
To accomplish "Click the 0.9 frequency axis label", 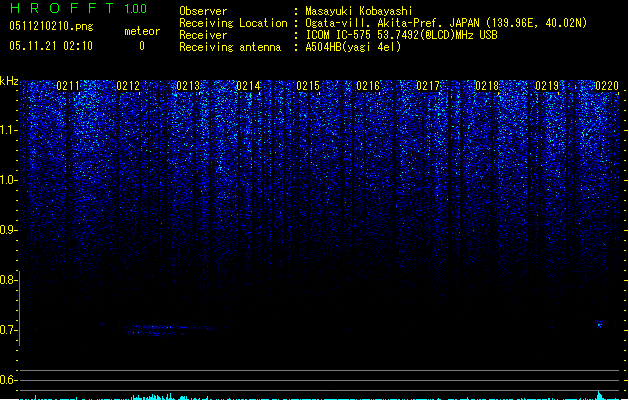I will tap(9, 230).
